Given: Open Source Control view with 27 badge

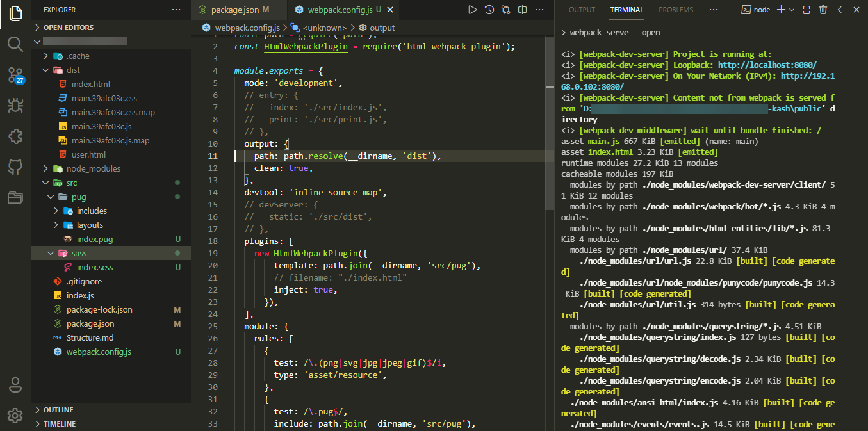Looking at the screenshot, I should tap(15, 75).
